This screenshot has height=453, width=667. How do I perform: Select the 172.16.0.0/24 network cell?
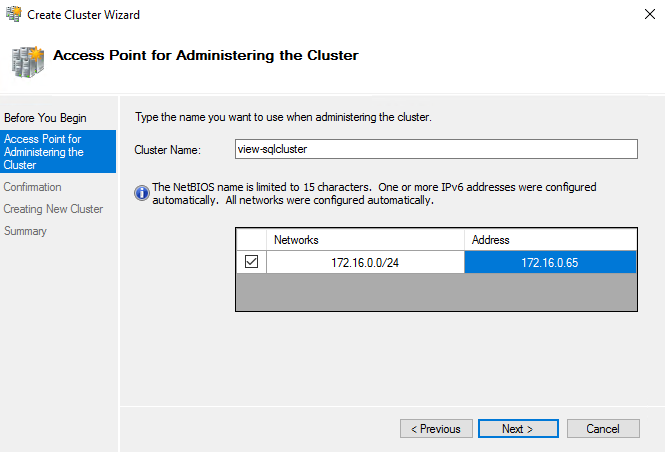tap(365, 262)
